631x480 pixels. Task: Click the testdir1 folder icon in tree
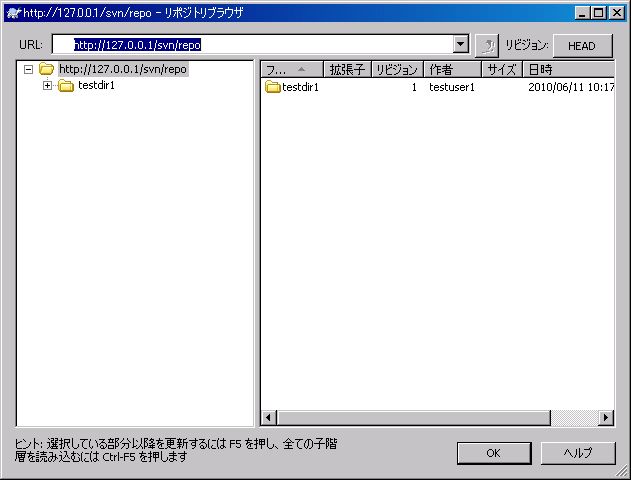pos(66,86)
